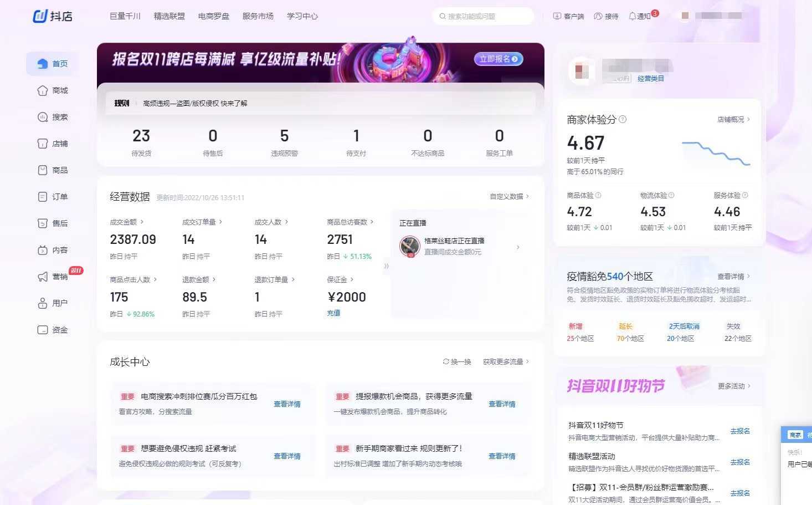This screenshot has height=505, width=812.
Task: Click 失效 22个地区 entry
Action: click(738, 332)
